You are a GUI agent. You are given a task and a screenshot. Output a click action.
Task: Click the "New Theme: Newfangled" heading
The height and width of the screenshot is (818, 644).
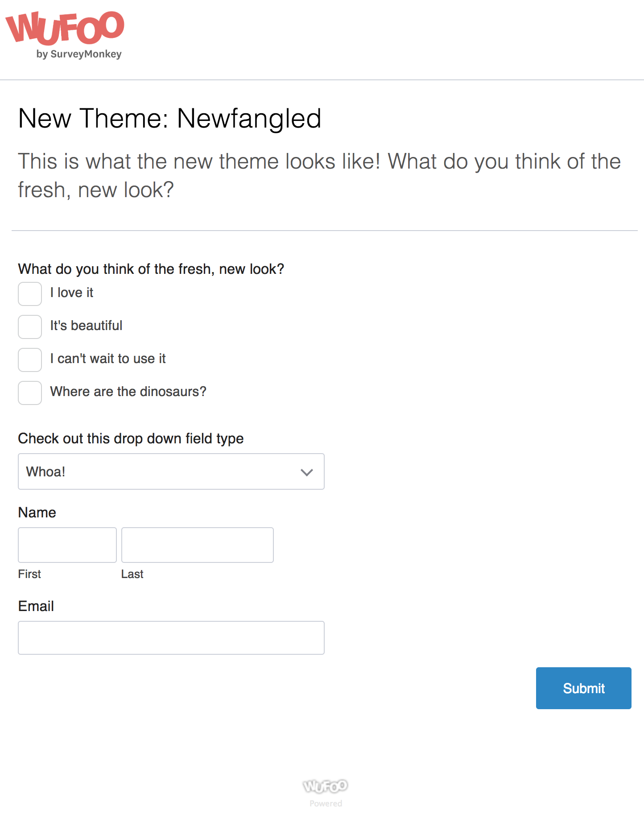pos(169,119)
